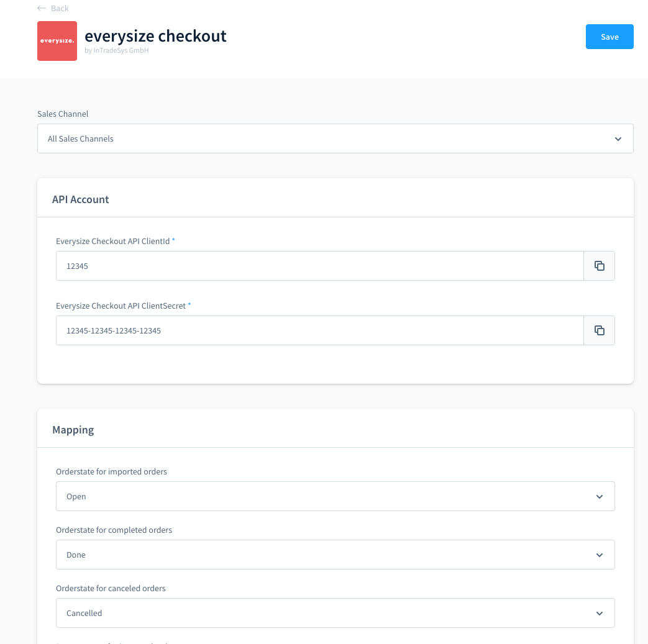
Task: Click the API Account card heading
Action: pos(81,199)
